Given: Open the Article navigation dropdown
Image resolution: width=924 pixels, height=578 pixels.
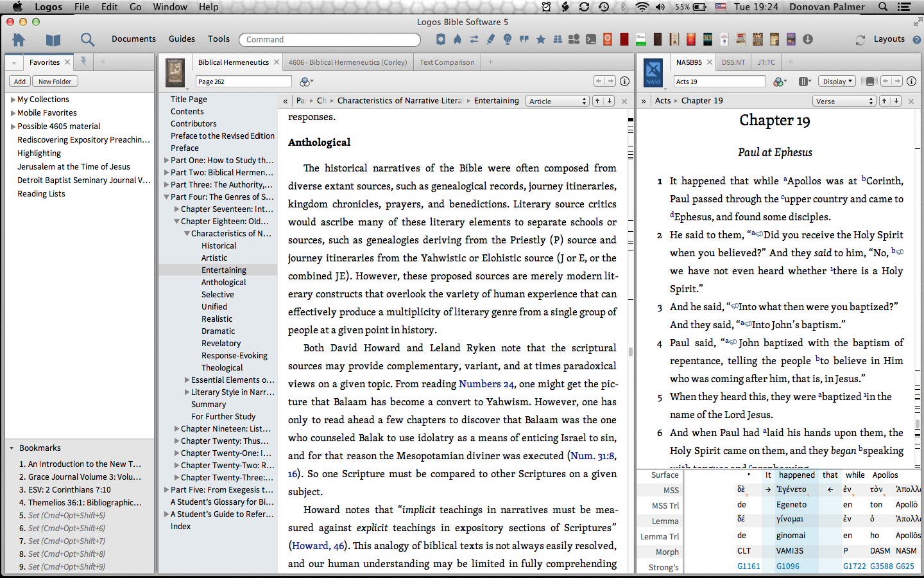Looking at the screenshot, I should point(557,101).
